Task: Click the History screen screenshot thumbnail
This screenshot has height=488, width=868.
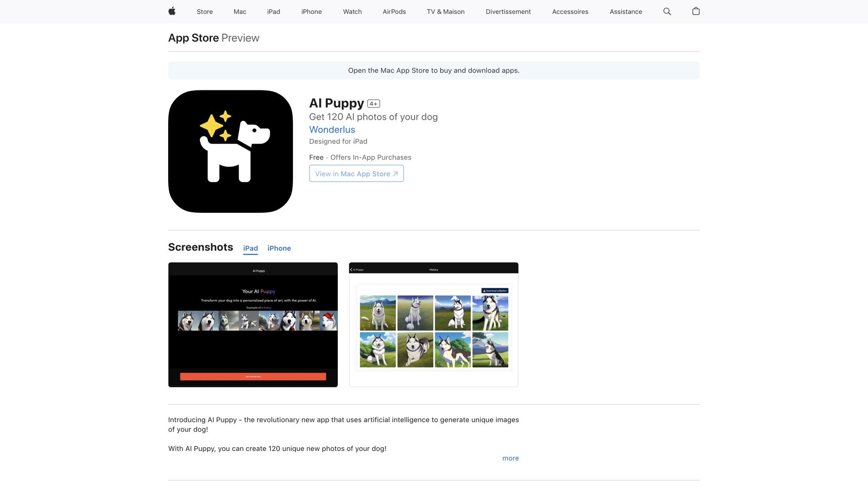Action: pos(434,324)
